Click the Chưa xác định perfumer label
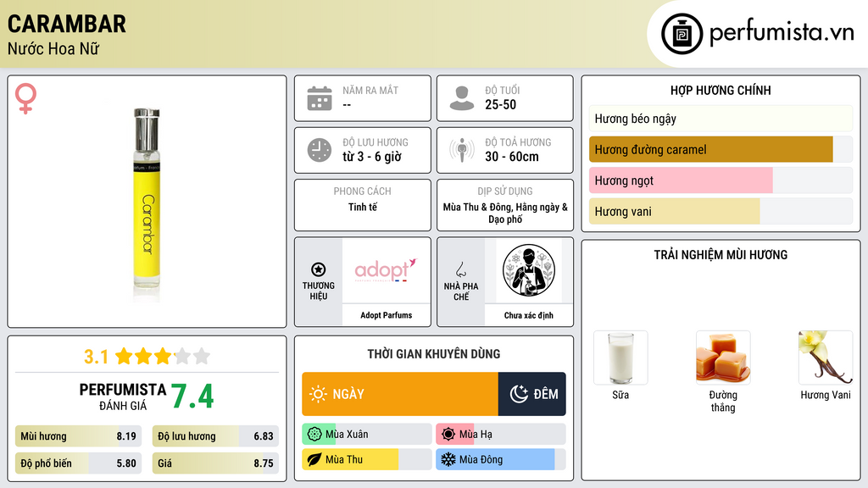 [x=529, y=315]
